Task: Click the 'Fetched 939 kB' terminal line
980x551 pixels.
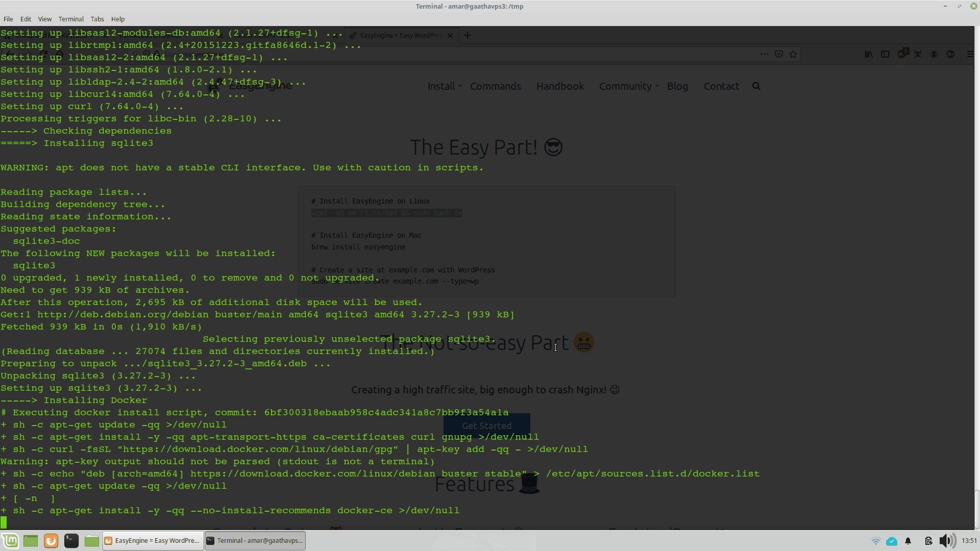Action: (x=101, y=327)
